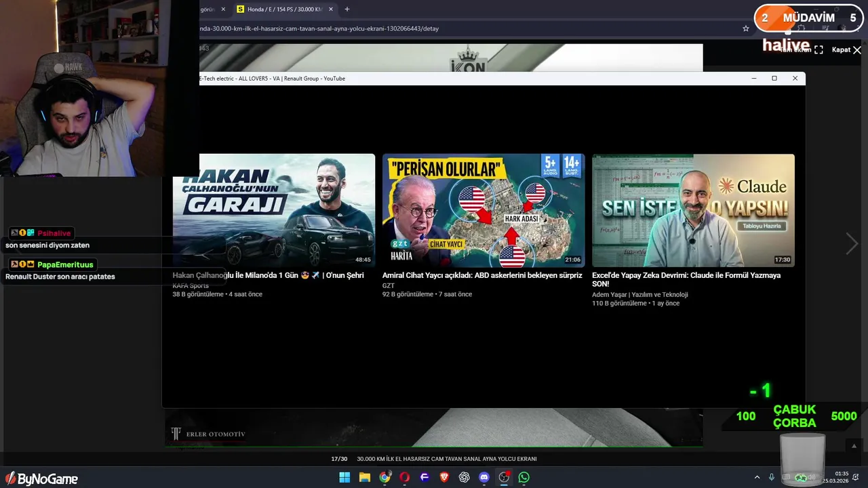The height and width of the screenshot is (488, 868).
Task: Open title Amiral Cihat Yaycı açıkladı
Action: tap(482, 276)
